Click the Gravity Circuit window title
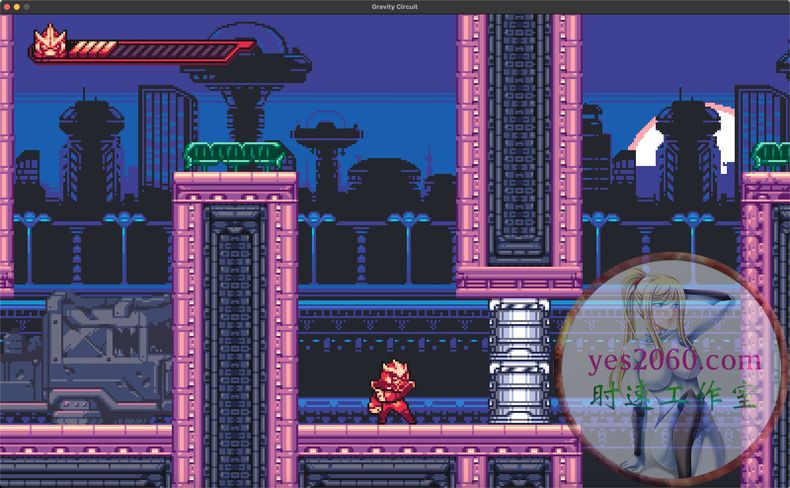 point(394,6)
